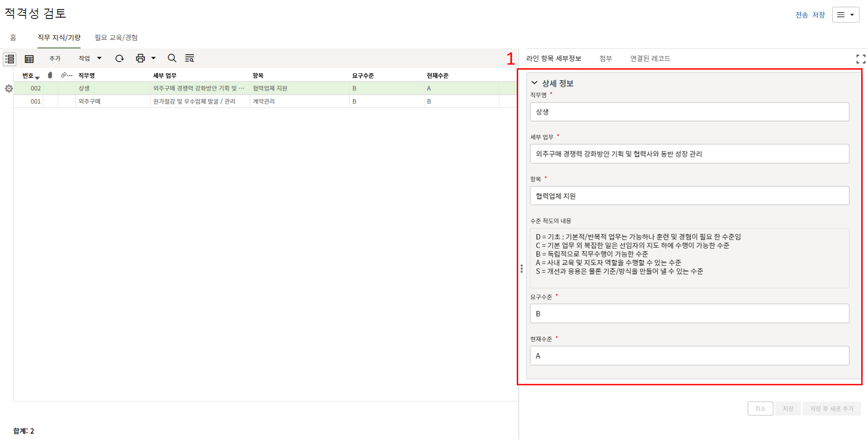Click the gear settings icon beside row 002
This screenshot has height=443, width=868.
point(9,89)
